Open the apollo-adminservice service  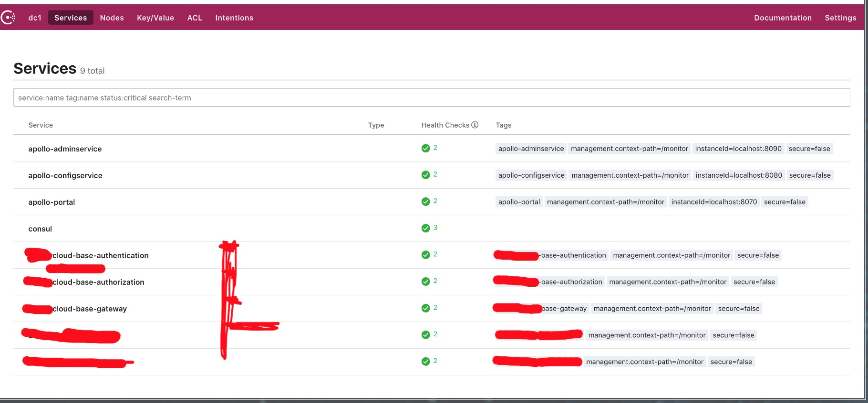(65, 149)
